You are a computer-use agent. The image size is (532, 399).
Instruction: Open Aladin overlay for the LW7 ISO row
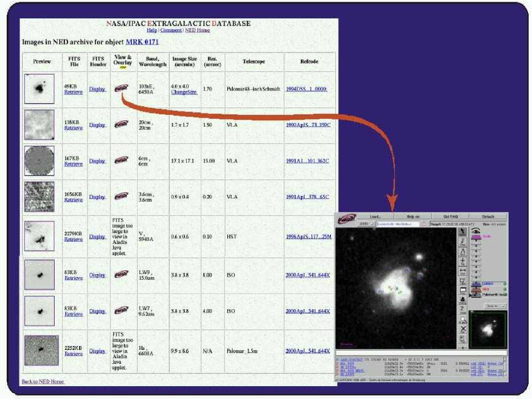pos(121,310)
